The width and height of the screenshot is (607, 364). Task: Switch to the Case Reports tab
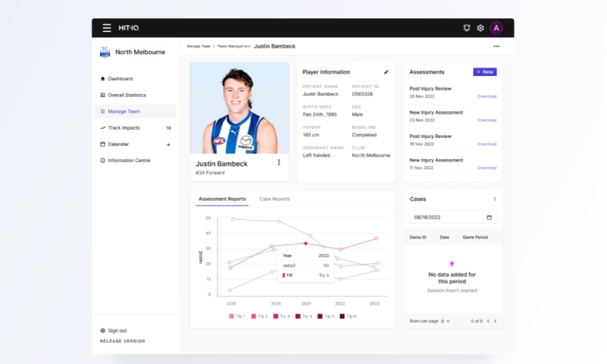point(275,199)
